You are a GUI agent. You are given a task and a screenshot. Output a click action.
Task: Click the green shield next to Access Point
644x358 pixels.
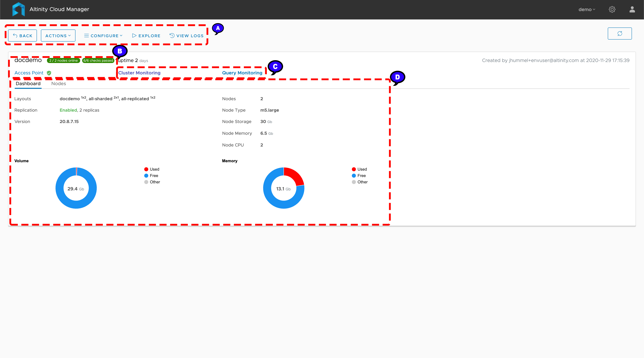click(49, 73)
